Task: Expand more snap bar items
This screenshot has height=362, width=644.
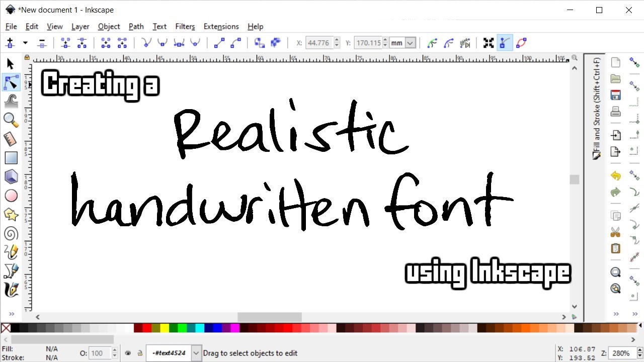Action: pos(634,314)
